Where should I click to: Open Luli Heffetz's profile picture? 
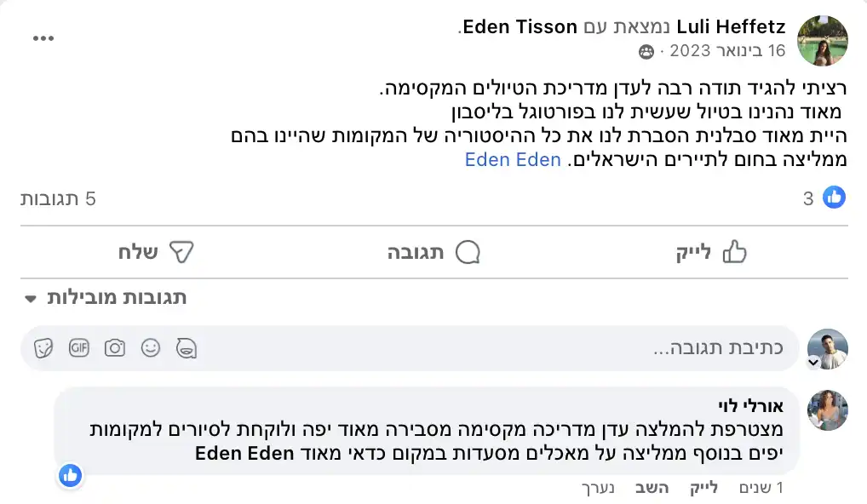(x=822, y=41)
